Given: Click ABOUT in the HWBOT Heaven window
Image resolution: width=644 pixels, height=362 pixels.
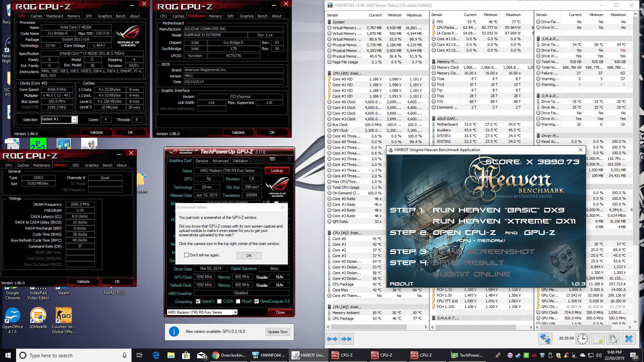Looking at the screenshot, I should (401, 284).
